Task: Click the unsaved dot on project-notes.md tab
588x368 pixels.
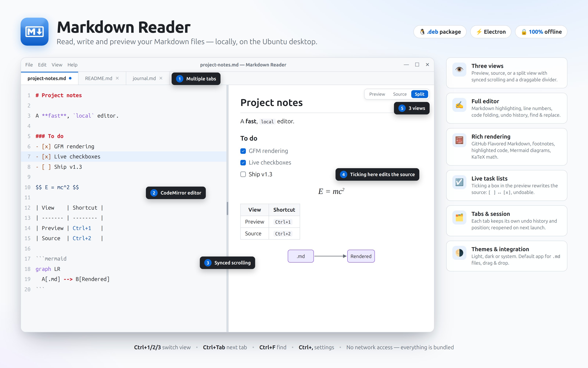Action: pos(70,78)
